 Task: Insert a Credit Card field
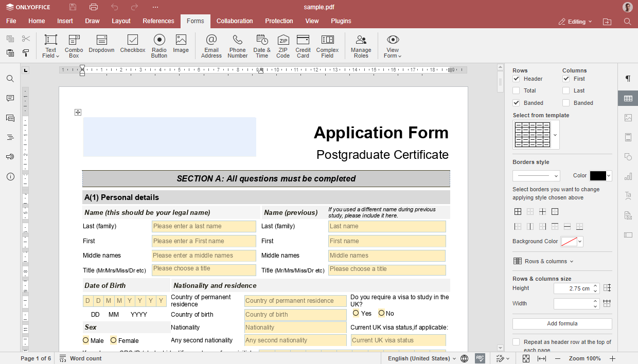(303, 45)
